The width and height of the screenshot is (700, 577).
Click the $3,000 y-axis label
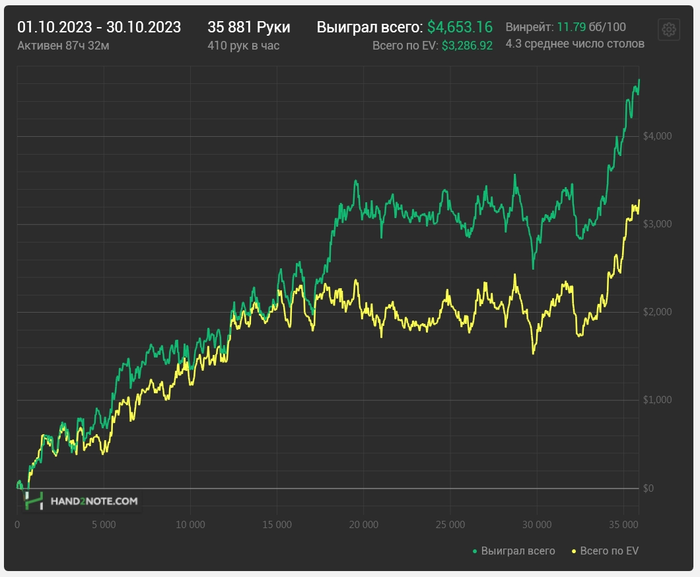pos(657,224)
